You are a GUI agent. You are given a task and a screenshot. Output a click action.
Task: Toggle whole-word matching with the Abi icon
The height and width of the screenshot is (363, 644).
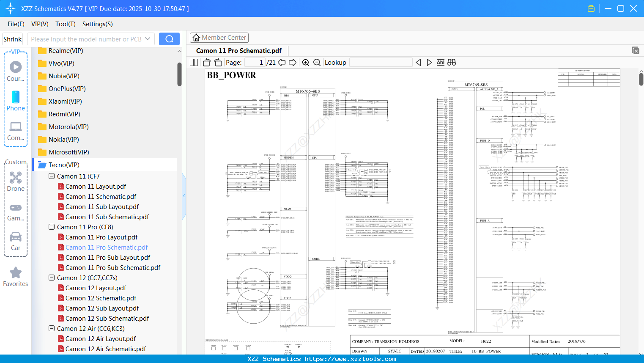pyautogui.click(x=440, y=62)
